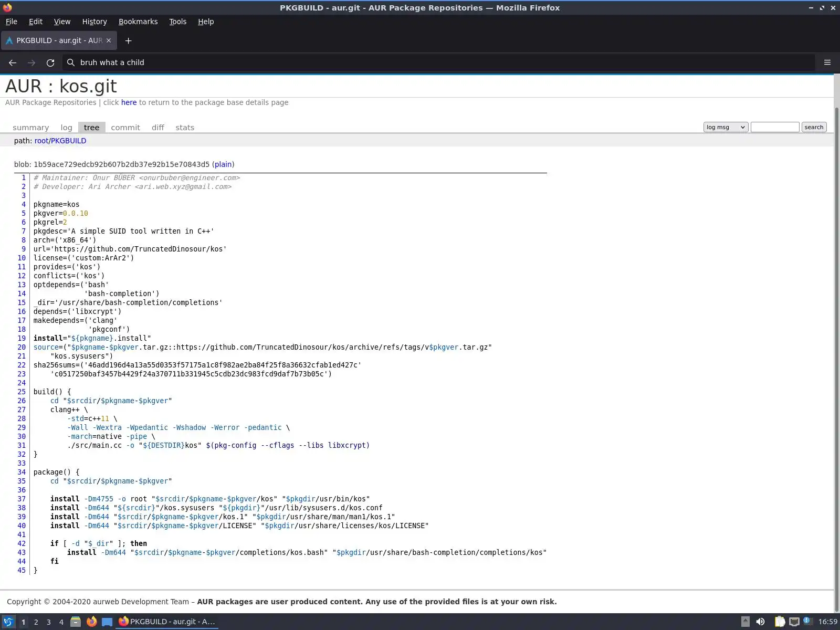Image resolution: width=840 pixels, height=630 pixels.
Task: Open the Firefox hamburger menu
Action: [x=827, y=62]
